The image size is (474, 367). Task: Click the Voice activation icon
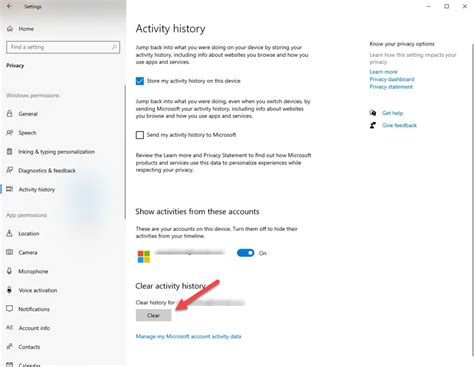point(10,290)
